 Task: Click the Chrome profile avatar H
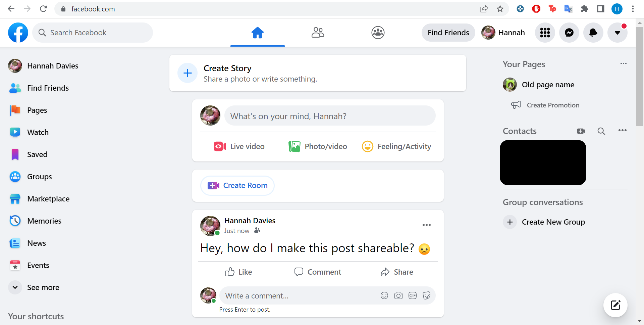pyautogui.click(x=617, y=9)
